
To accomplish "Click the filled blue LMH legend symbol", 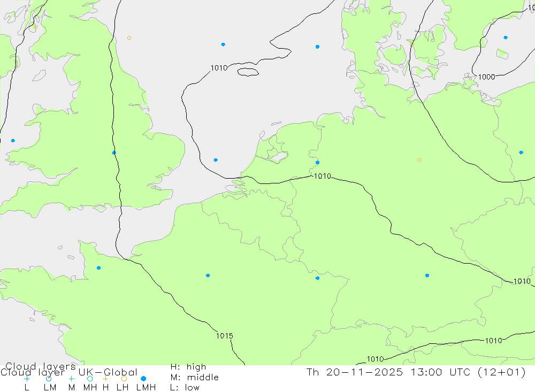I will coord(143,379).
